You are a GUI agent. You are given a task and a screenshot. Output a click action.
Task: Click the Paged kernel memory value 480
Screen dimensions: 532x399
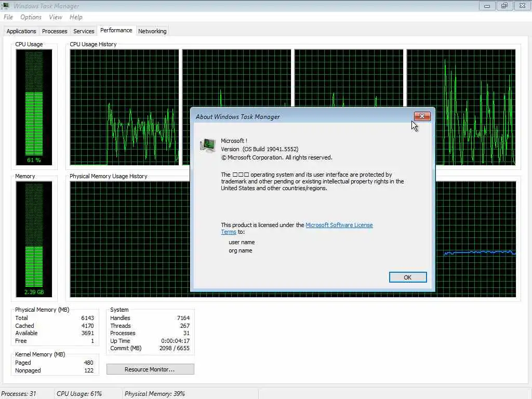[x=88, y=363]
